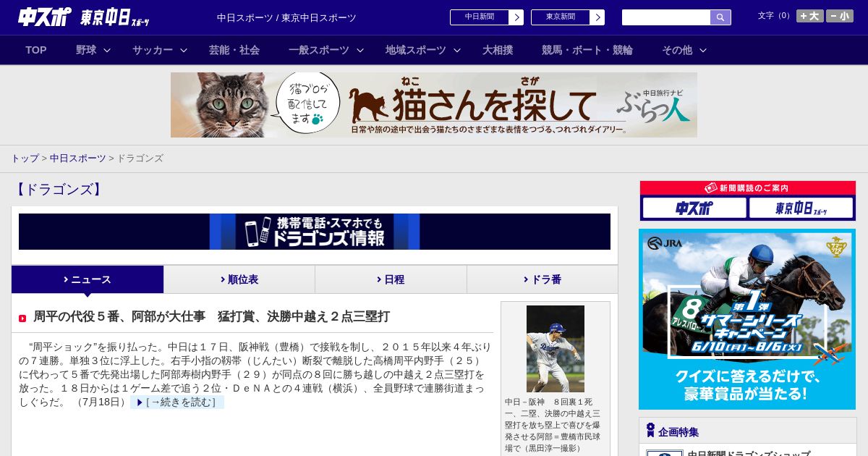Click header text 中日スポーツ / 東京中日スポーツ
Screen dimensions: 868x456
click(286, 17)
